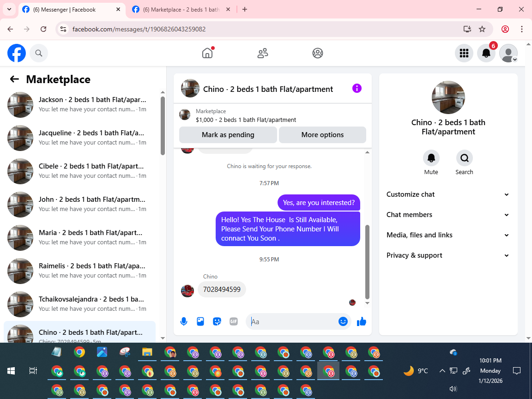This screenshot has height=399, width=532.
Task: Open Cibele conversation
Action: 80,171
